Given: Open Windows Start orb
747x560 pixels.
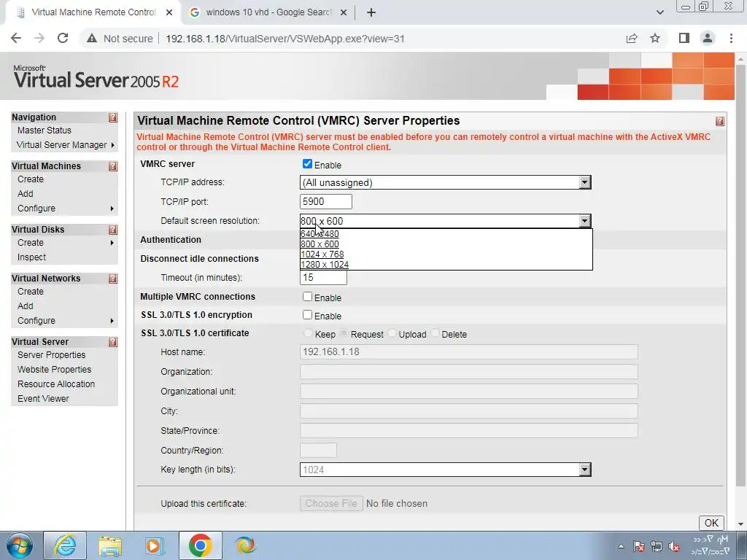Looking at the screenshot, I should click(x=20, y=545).
